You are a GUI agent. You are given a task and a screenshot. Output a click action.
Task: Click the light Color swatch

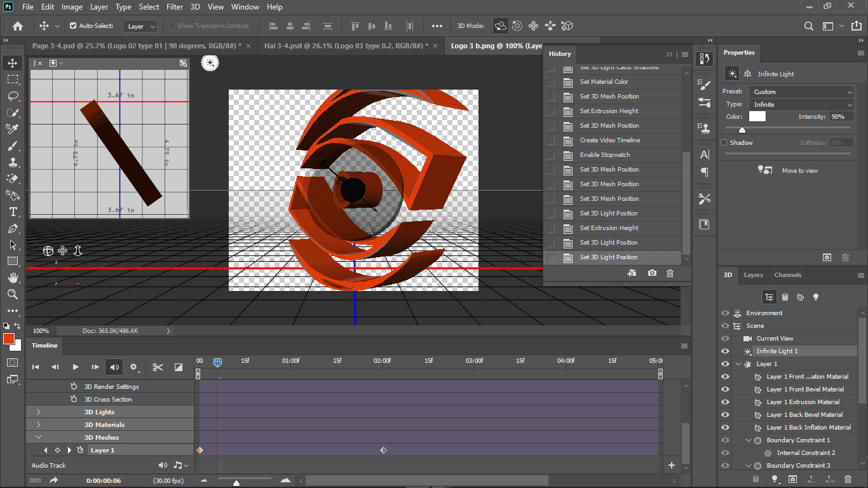757,117
